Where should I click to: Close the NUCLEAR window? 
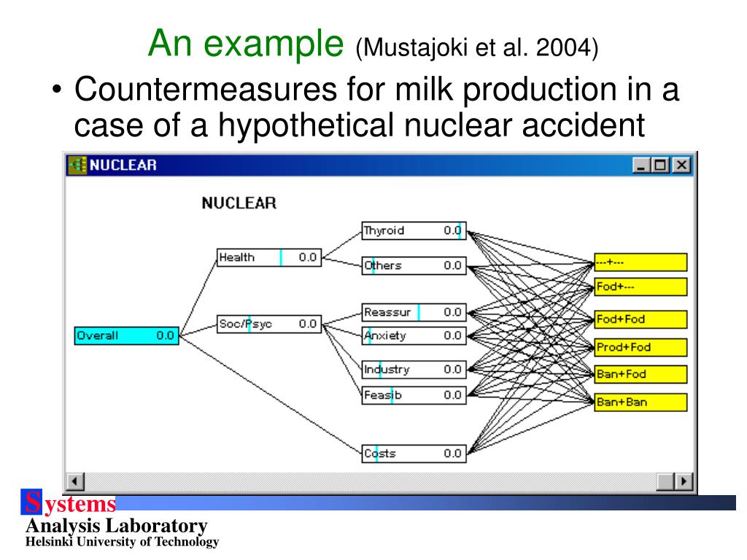(682, 166)
